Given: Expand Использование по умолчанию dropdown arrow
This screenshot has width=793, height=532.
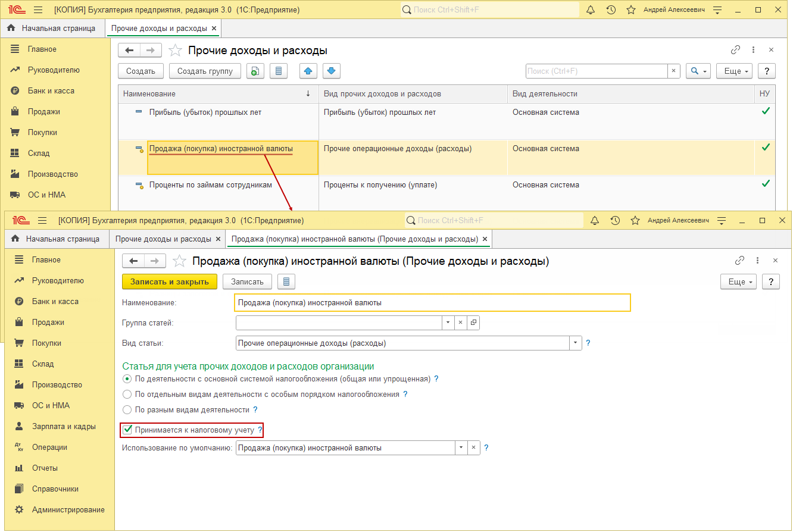Looking at the screenshot, I should (x=461, y=447).
